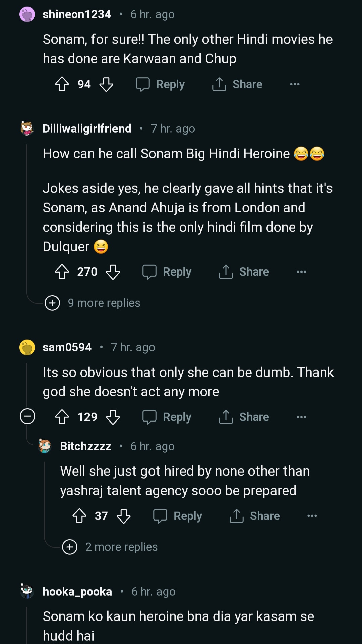Upvote sam0594's comment

pyautogui.click(x=62, y=417)
